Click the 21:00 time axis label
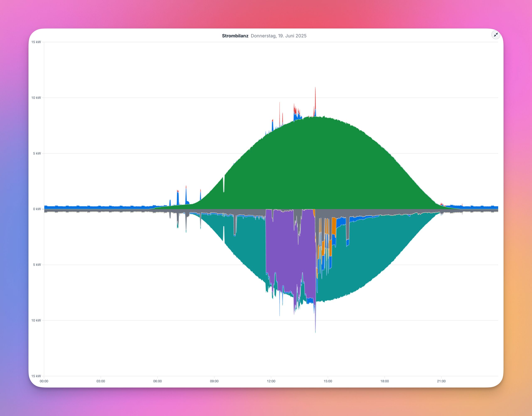 (x=441, y=381)
